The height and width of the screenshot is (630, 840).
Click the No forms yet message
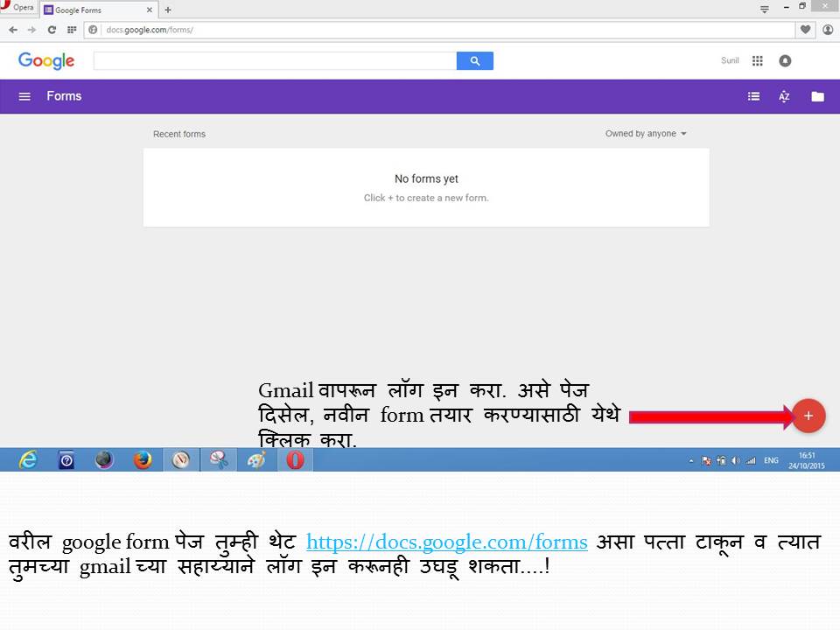(426, 178)
